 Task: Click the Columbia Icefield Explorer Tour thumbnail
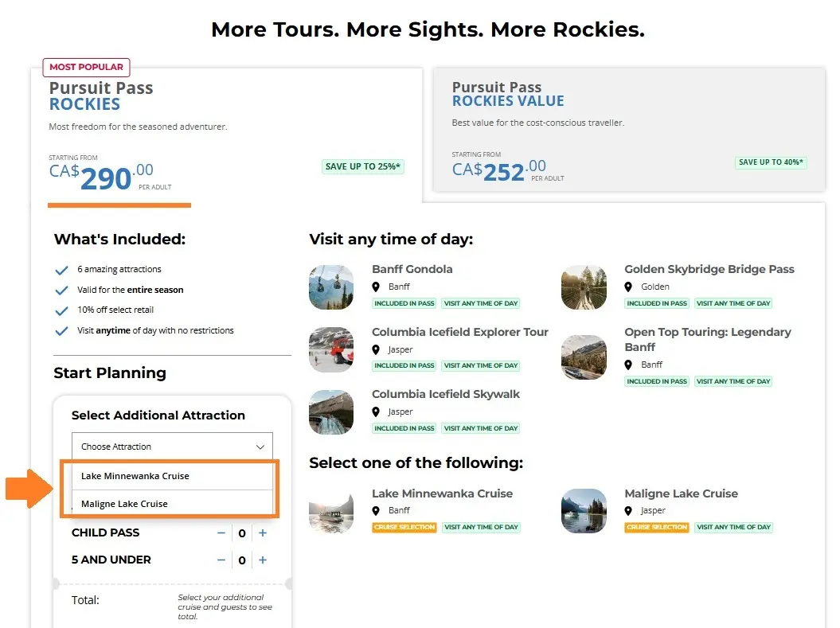pyautogui.click(x=331, y=349)
